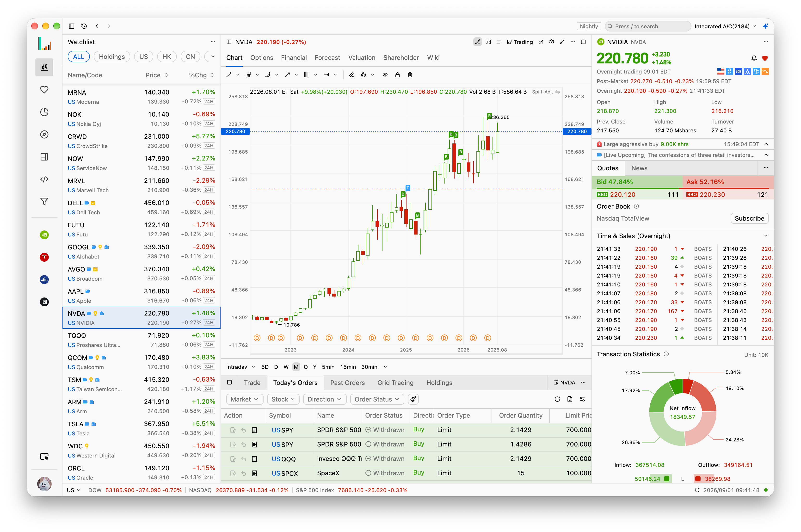The width and height of the screenshot is (801, 532).
Task: Click the search field in title bar
Action: click(648, 26)
